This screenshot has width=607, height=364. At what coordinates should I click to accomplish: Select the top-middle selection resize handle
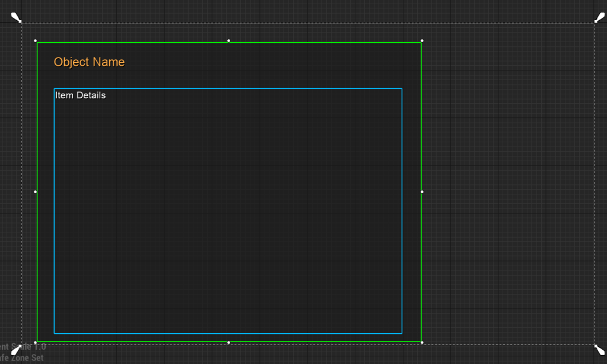coord(228,41)
